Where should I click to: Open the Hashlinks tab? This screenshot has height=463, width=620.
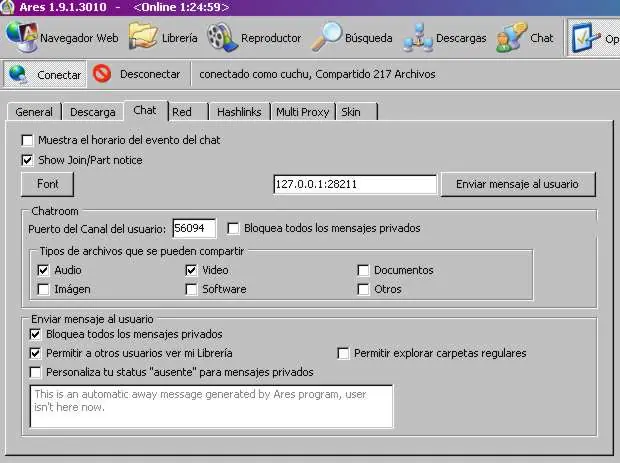click(x=239, y=112)
